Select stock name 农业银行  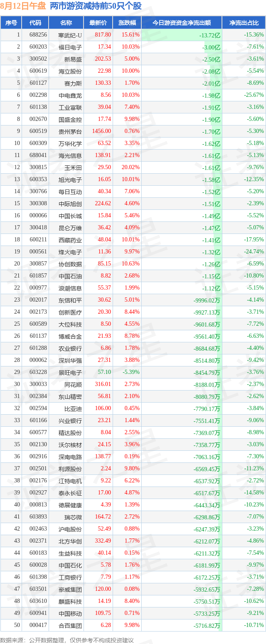[70, 349]
